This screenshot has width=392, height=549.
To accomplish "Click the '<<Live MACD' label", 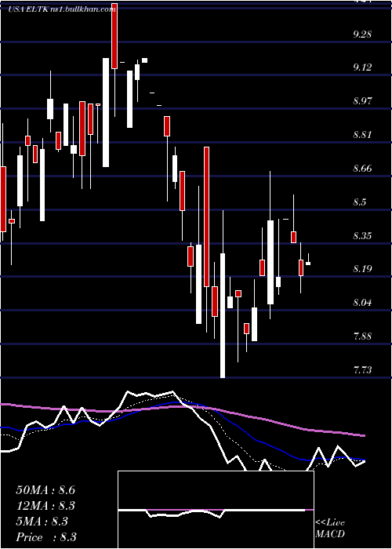I will tap(330, 529).
